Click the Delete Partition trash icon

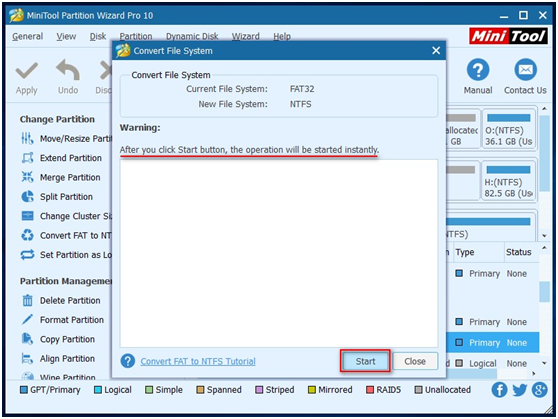pos(27,300)
